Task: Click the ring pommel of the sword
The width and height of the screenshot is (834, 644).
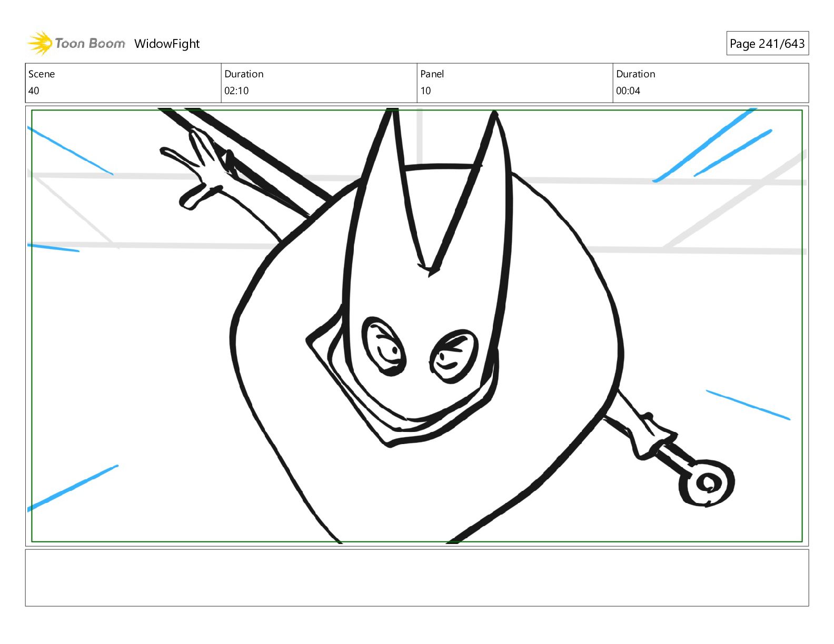Action: pos(707,483)
